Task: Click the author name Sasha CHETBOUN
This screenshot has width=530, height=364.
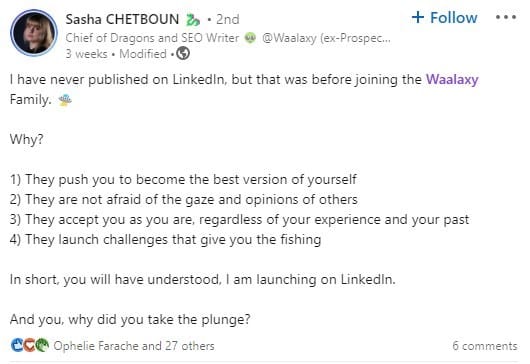Action: [122, 19]
